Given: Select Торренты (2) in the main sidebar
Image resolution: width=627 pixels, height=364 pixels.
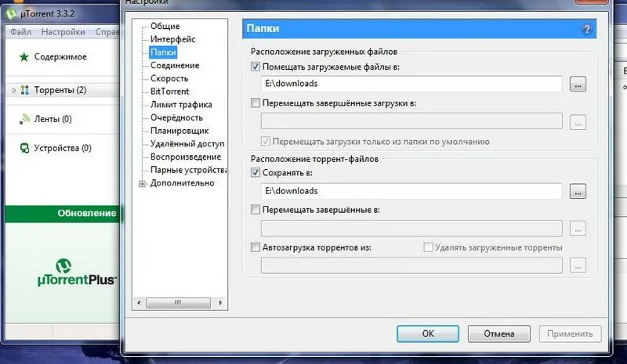Looking at the screenshot, I should tap(60, 90).
